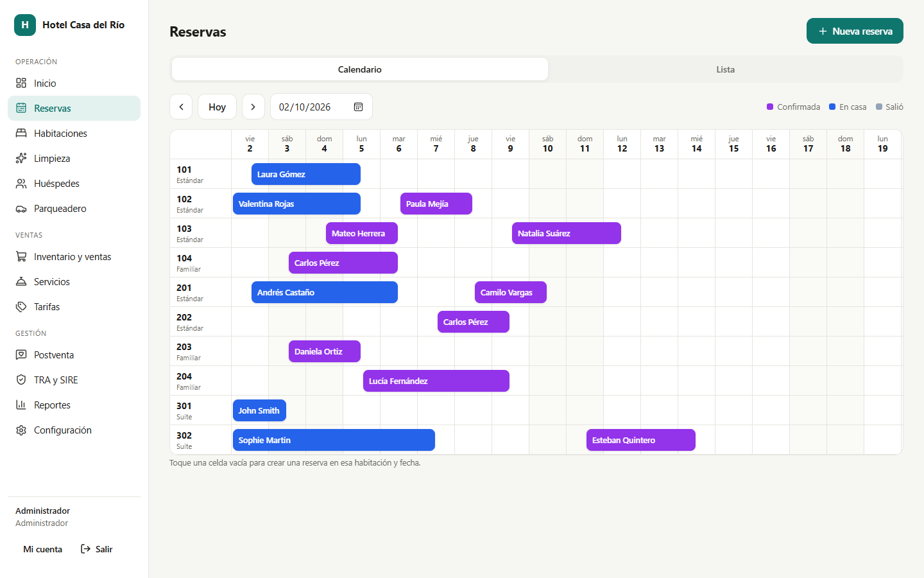This screenshot has height=578, width=924.
Task: Select the Servicios bell icon
Action: (21, 281)
